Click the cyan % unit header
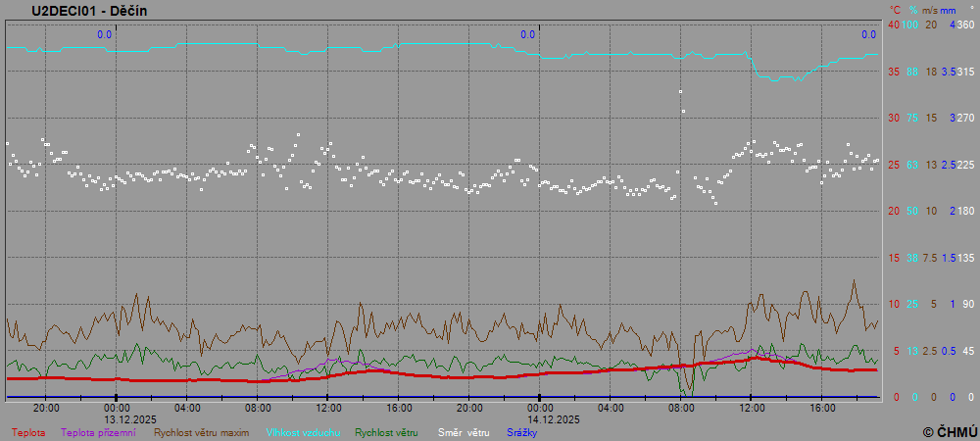 coord(912,9)
